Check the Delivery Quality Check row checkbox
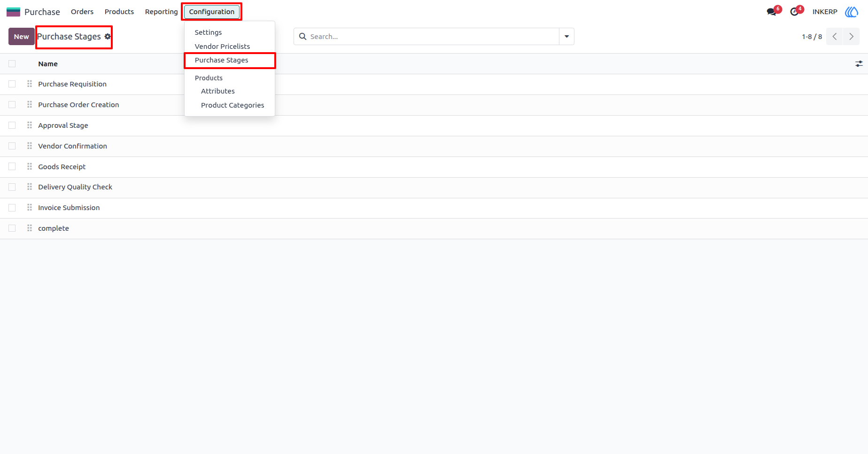Viewport: 868px width, 454px height. [x=12, y=187]
